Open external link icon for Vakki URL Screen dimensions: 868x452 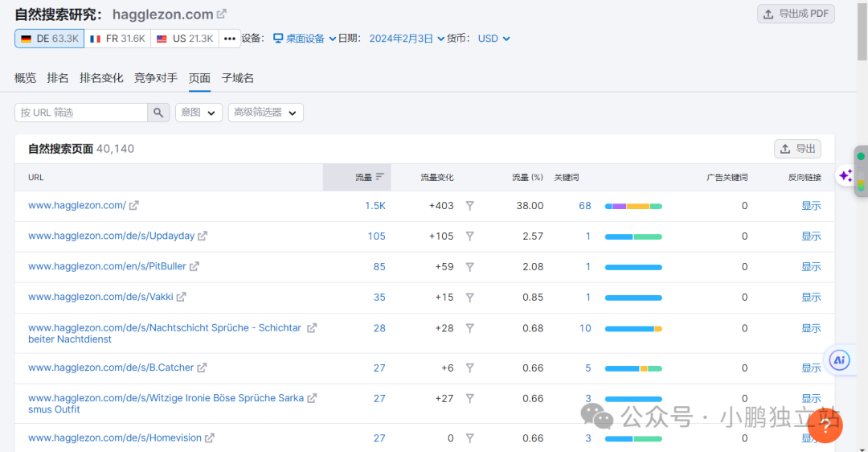[x=181, y=297]
